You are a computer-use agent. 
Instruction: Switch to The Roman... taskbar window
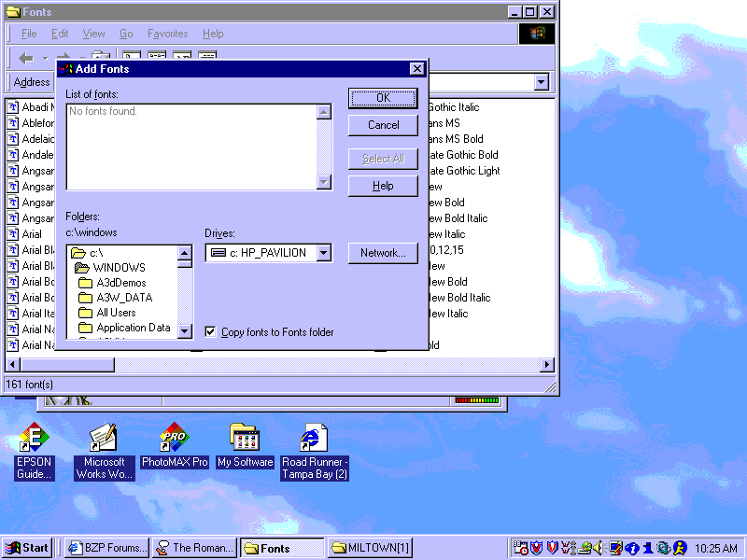click(195, 548)
